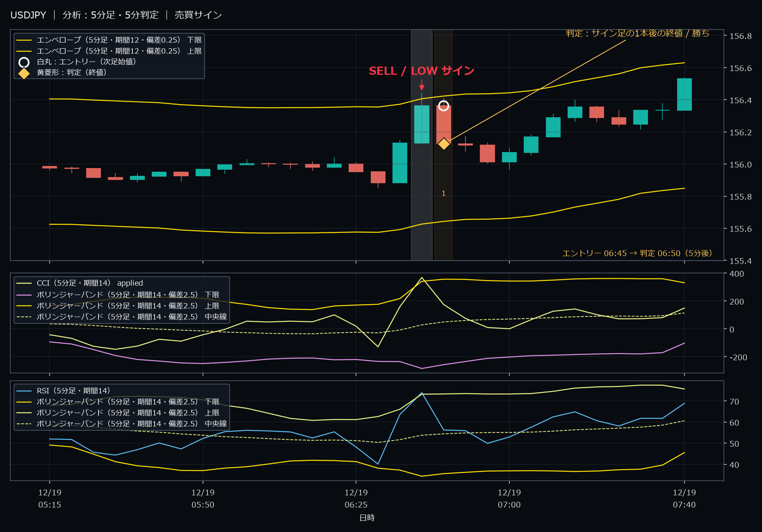The height and width of the screenshot is (532, 762).
Task: Click the blue RSI line's peak near 70
Action: point(422,394)
